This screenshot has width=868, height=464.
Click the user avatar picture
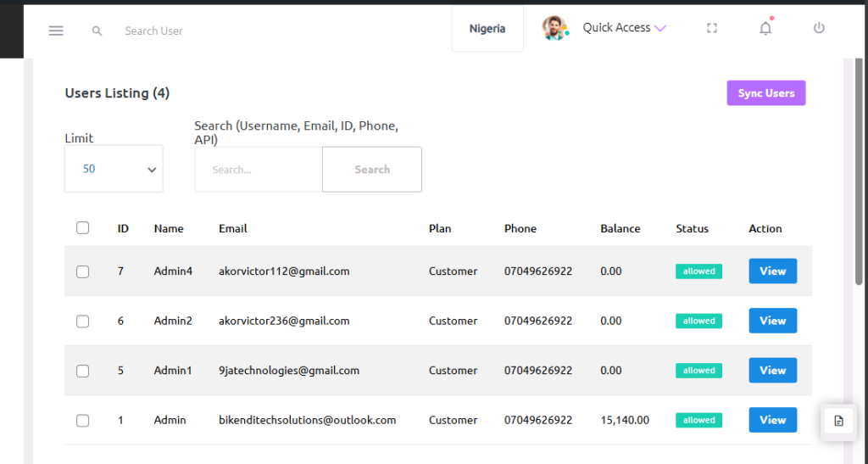point(554,28)
